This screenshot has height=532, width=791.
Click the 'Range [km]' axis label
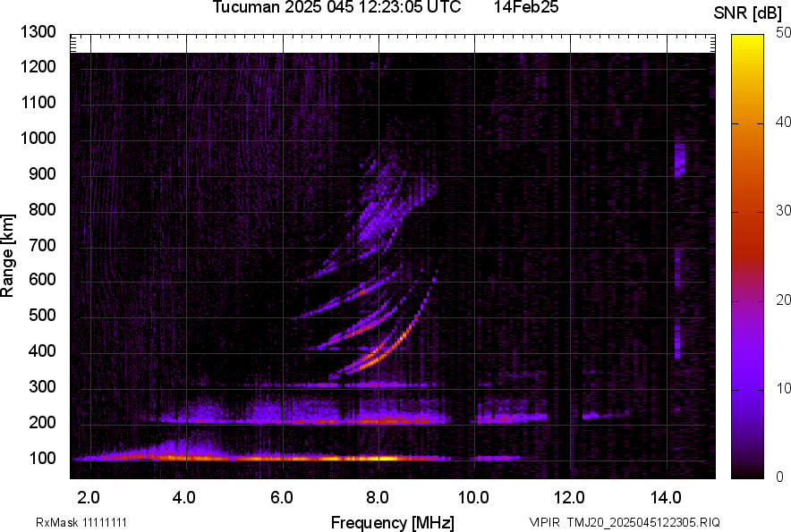(7, 255)
